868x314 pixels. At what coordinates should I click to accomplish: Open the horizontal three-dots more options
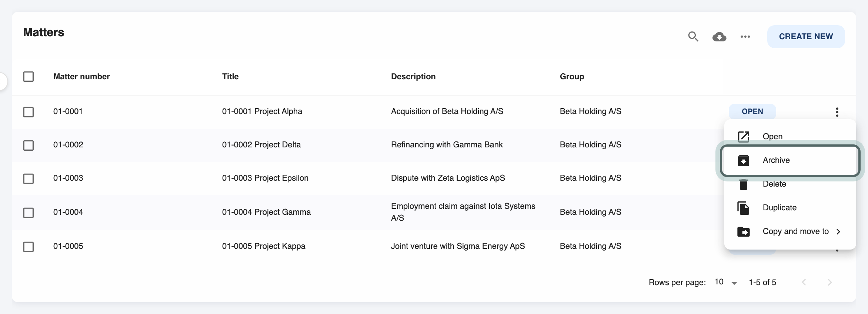coord(745,37)
